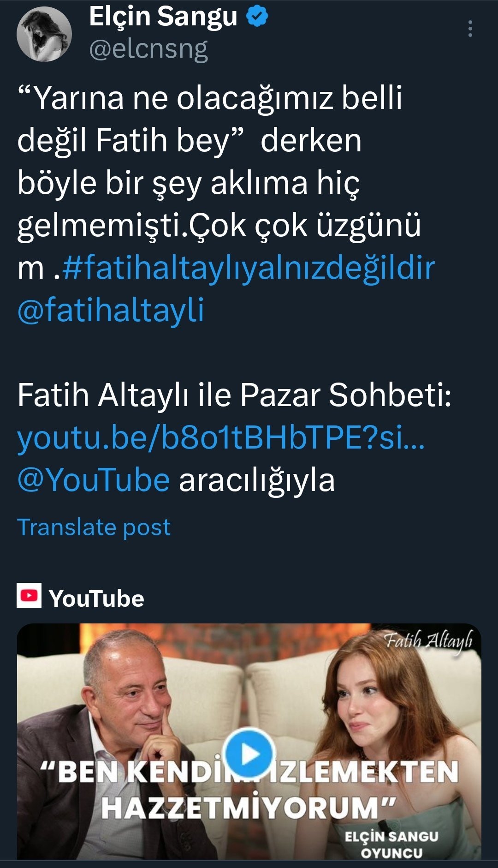The height and width of the screenshot is (868, 498).
Task: Click the "Fatih Altaylı ile Pazar Sohbeti" line
Action: click(234, 395)
